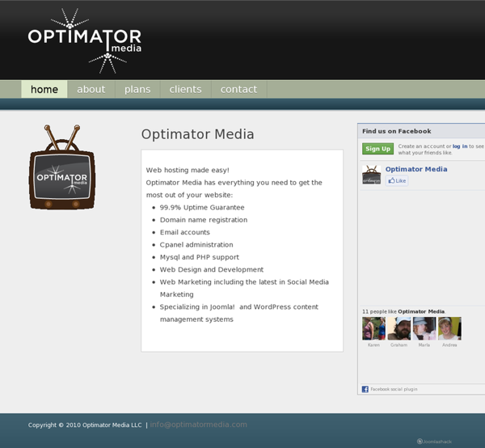Click the Facebook thumbs-up Like button
The width and height of the screenshot is (485, 448).
pos(397,180)
